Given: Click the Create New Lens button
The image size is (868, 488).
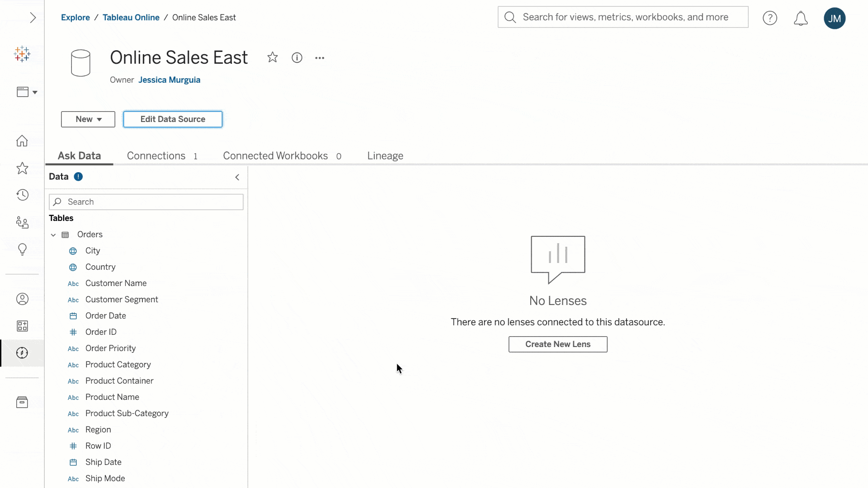Looking at the screenshot, I should [x=557, y=344].
